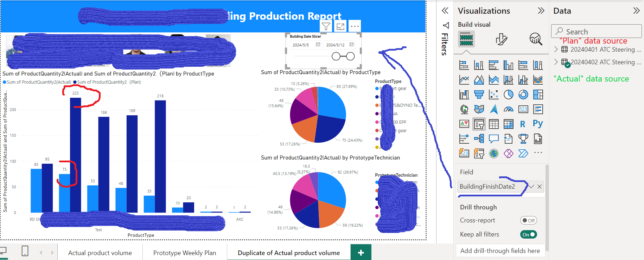
Task: Choose the Donut chart visual
Action: (x=523, y=95)
